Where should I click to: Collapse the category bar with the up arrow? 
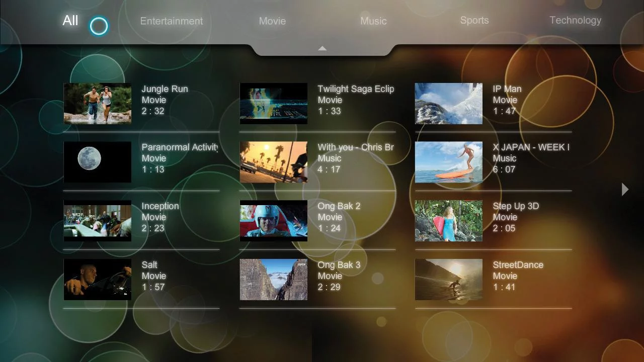[322, 48]
